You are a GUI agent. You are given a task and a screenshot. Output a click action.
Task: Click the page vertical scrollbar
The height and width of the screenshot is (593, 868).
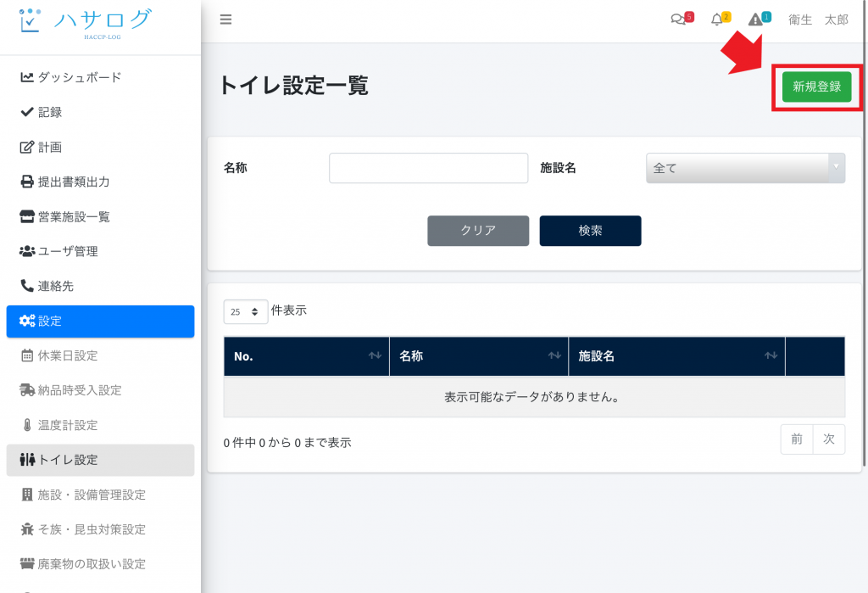[x=865, y=232]
